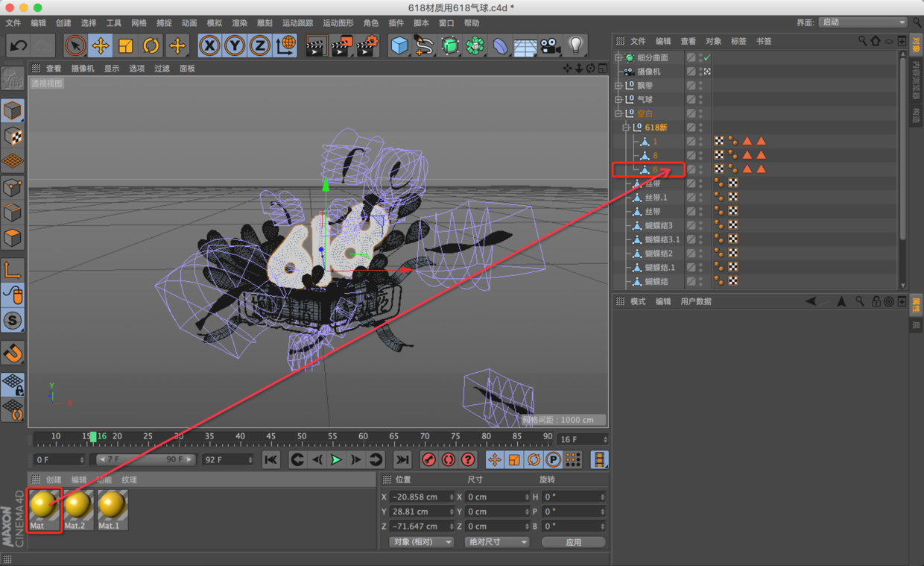924x566 pixels.
Task: Click the home icon in Object Manager
Action: [x=876, y=41]
